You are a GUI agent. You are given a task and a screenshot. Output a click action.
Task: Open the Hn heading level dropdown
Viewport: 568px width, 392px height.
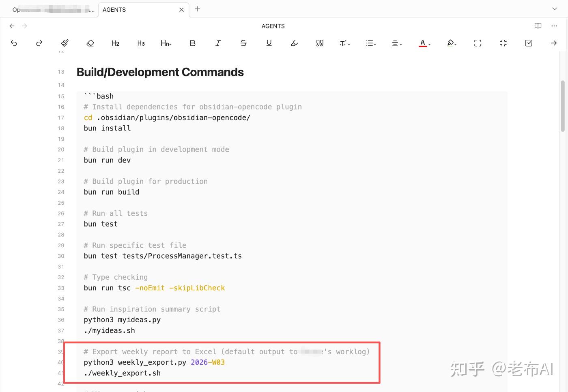[x=166, y=43]
